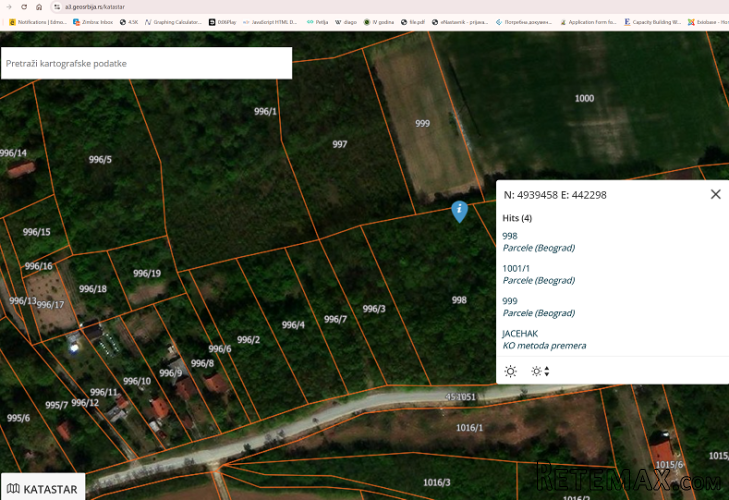Click parcel label 996/19 on map
Screen dimensions: 729x500
coord(147,273)
